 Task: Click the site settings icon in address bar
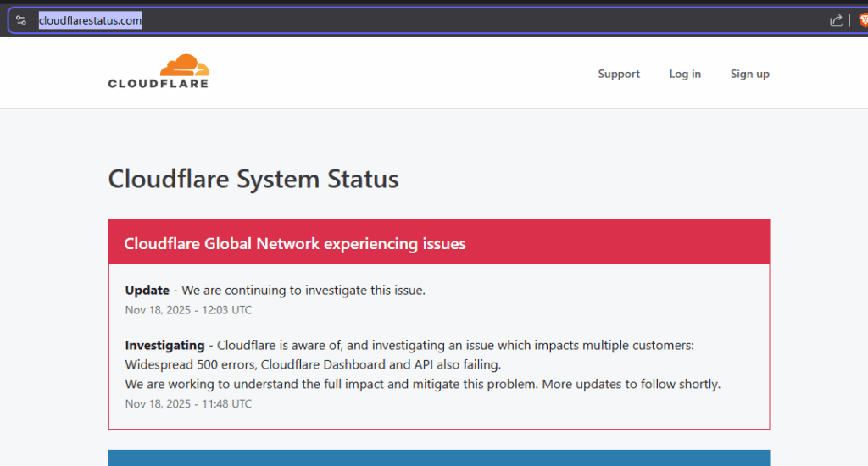[21, 20]
